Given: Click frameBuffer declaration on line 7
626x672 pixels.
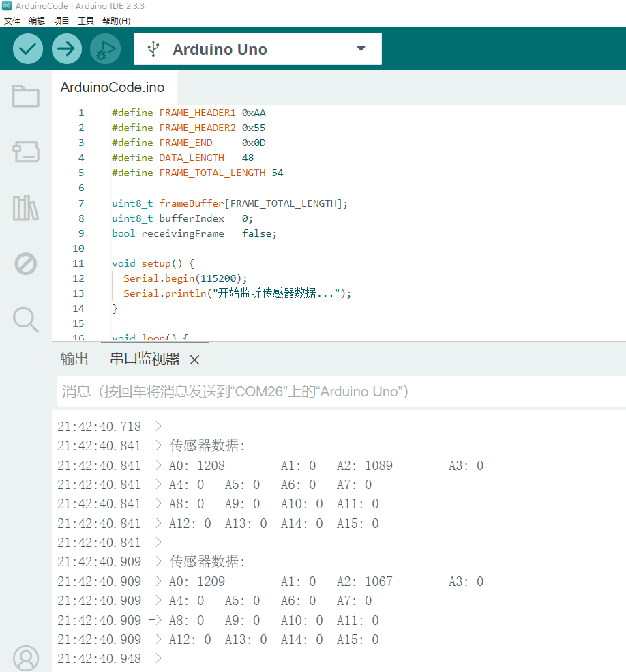Looking at the screenshot, I should 192,203.
